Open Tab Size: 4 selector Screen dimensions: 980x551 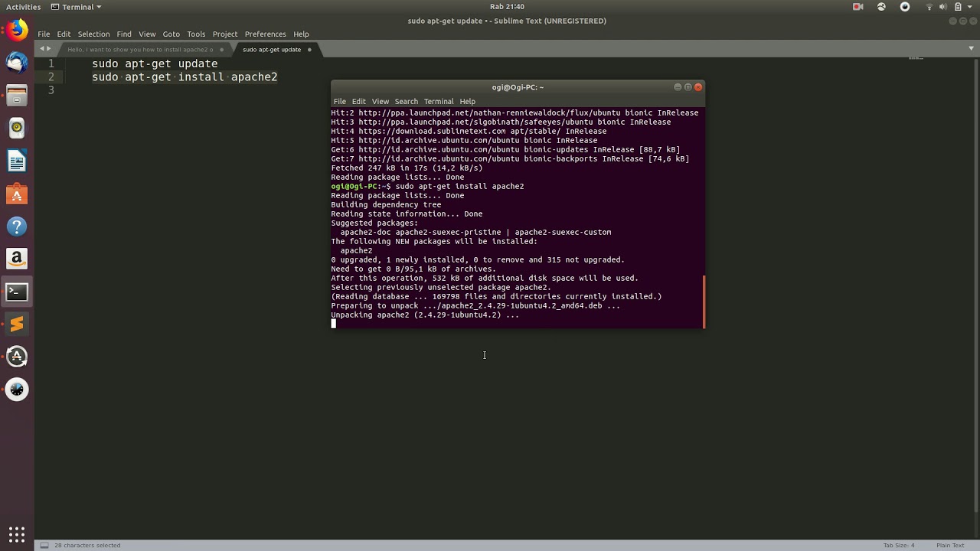(899, 545)
